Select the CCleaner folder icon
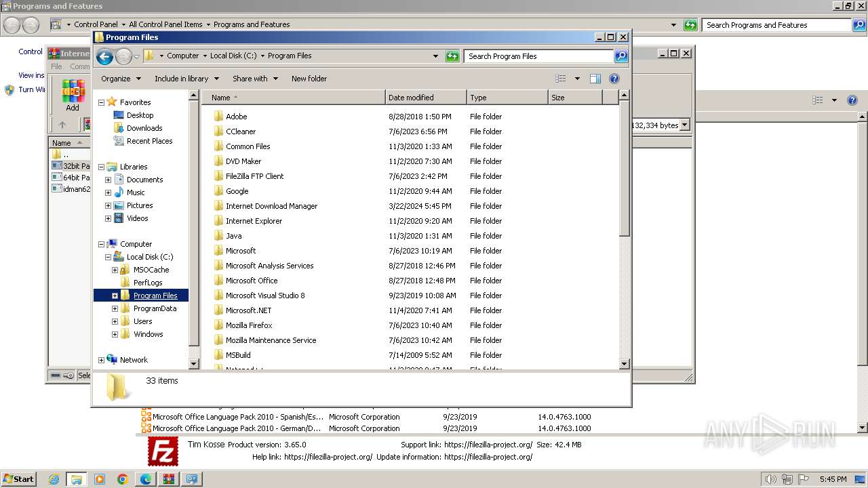The height and width of the screenshot is (488, 868). point(218,131)
